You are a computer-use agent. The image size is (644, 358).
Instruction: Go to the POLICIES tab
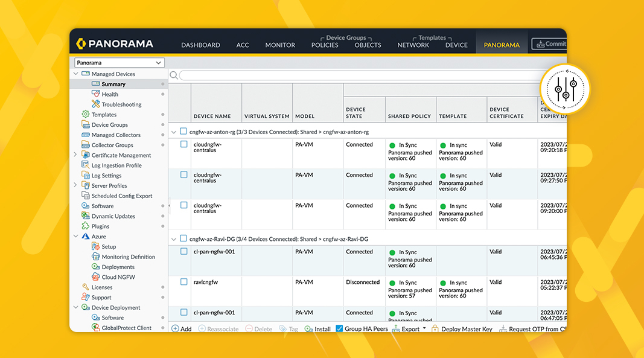325,45
